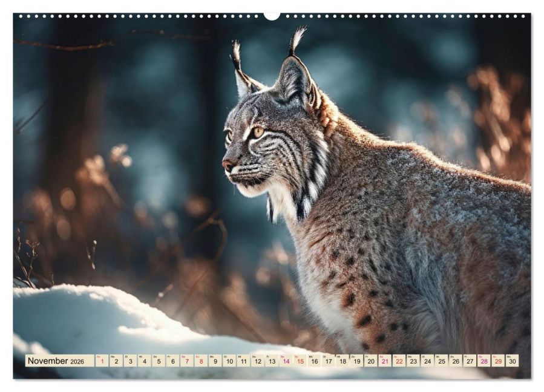
Task: Select day 26 in the calendar strip
Action: [x=456, y=361]
